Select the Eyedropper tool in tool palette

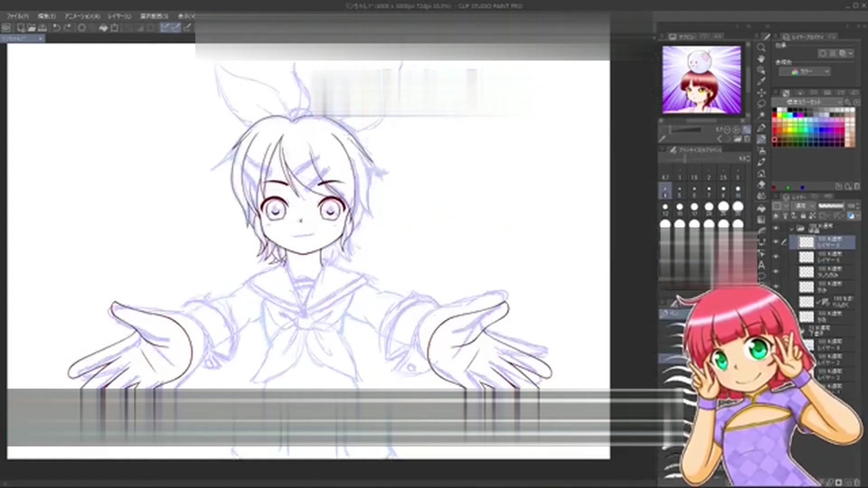click(x=761, y=81)
